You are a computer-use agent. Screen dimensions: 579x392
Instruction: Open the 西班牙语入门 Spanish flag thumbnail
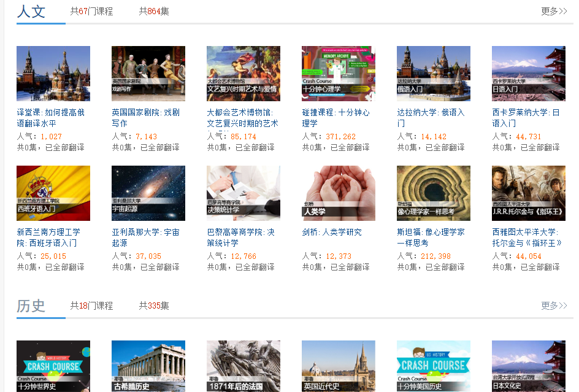coord(53,193)
